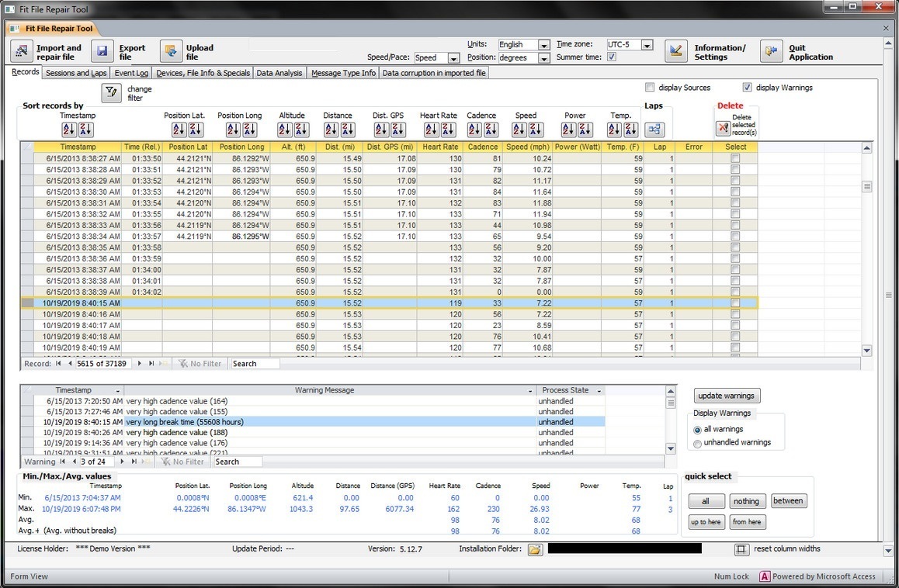Screen dimensions: 899x588
Task: Tick Select checkbox for 10/19/2019 8:40:15 AM record
Action: pyautogui.click(x=735, y=303)
